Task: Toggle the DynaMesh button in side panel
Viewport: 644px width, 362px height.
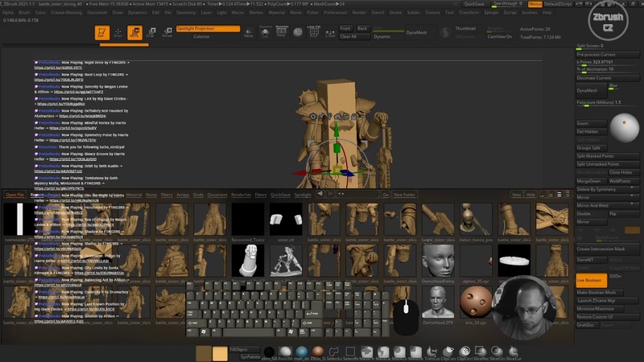Action: click(x=588, y=91)
